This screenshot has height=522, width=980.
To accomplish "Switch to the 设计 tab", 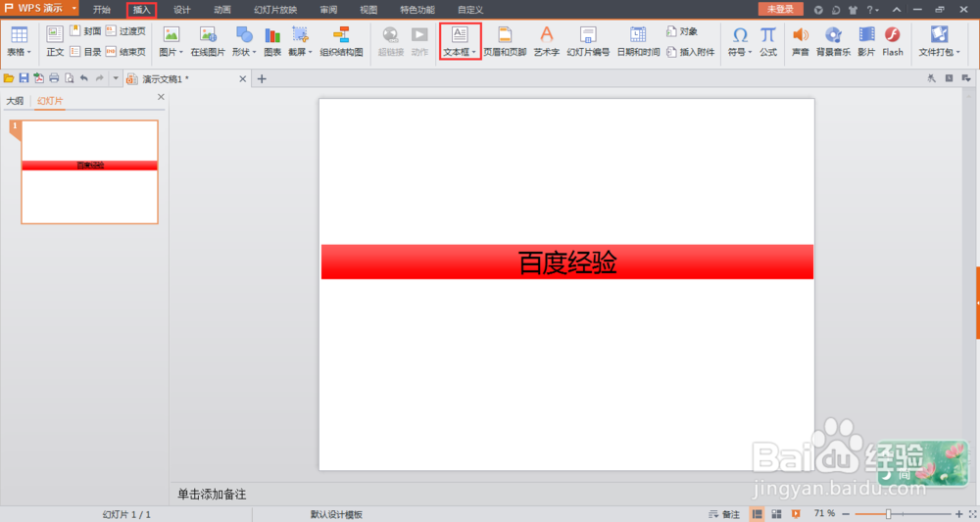I will tap(182, 10).
